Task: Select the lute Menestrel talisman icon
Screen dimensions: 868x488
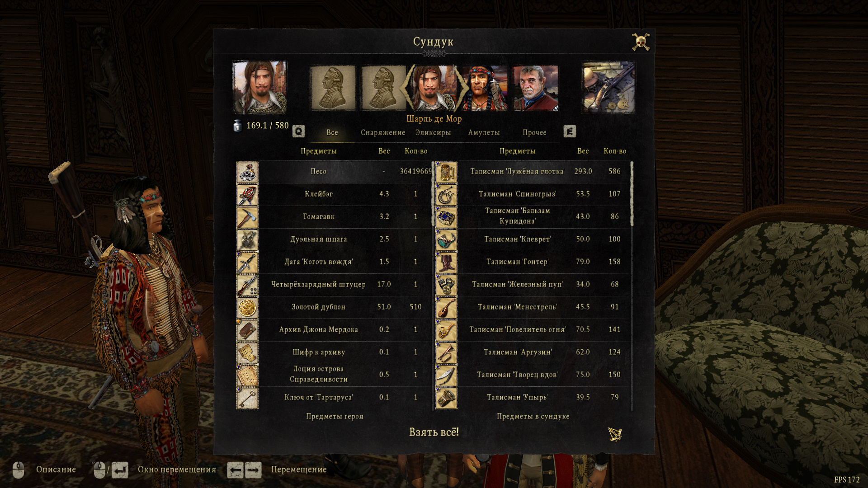Action: click(x=446, y=308)
